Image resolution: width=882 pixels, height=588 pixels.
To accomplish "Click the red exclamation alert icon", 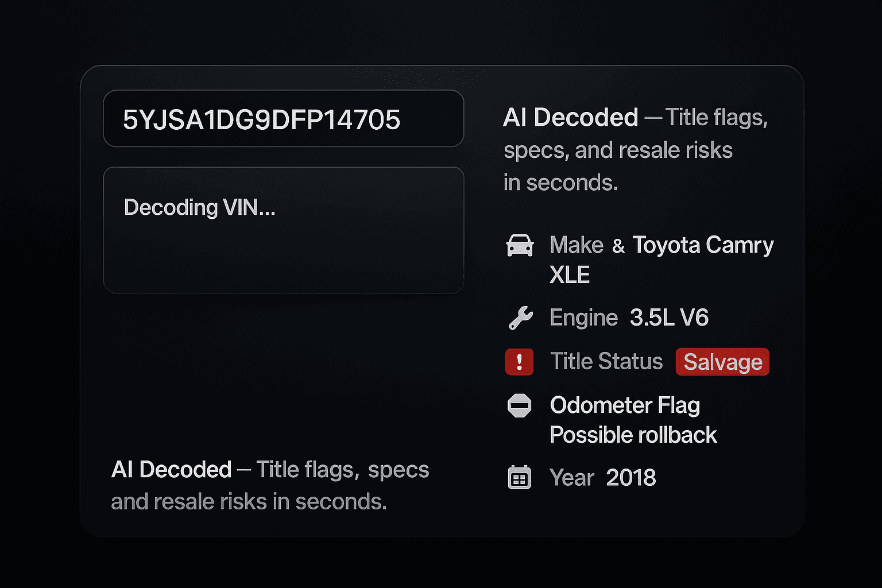I will click(520, 362).
